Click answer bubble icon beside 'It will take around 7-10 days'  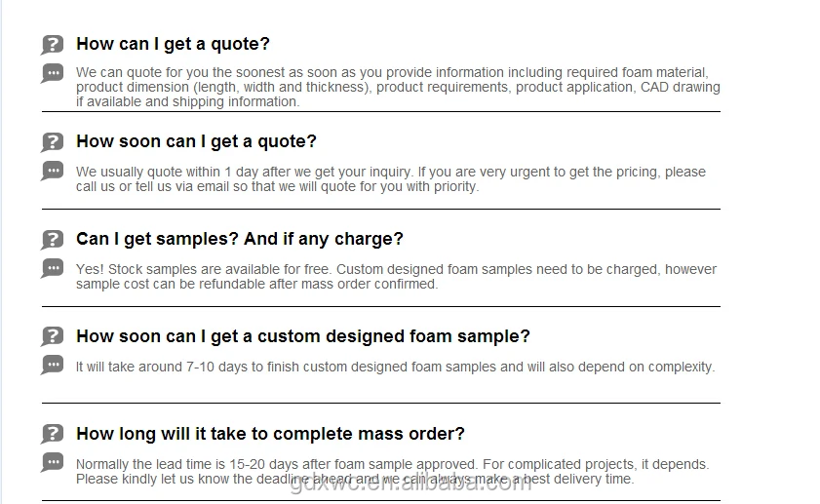(53, 366)
